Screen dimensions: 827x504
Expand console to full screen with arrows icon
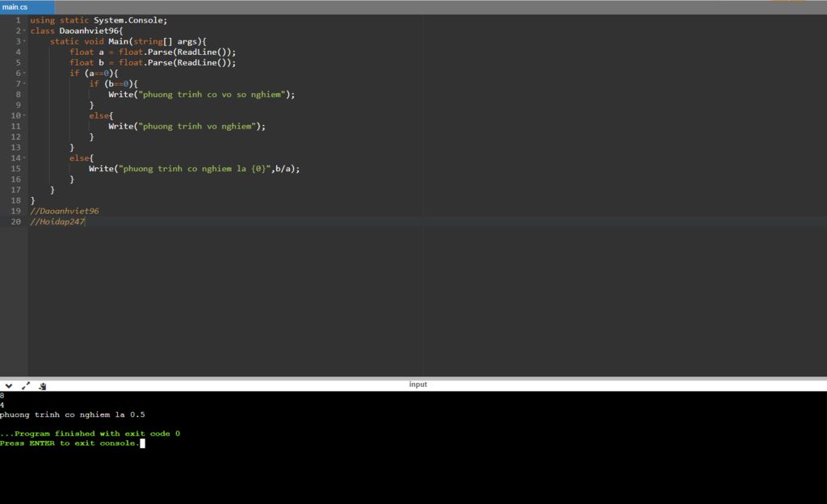click(x=25, y=386)
